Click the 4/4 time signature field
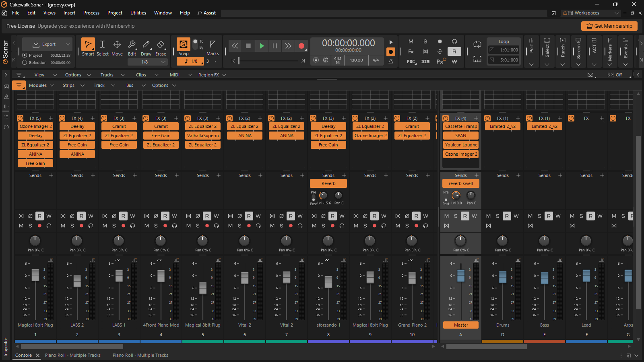Viewport: 644px width, 362px height. (x=376, y=60)
